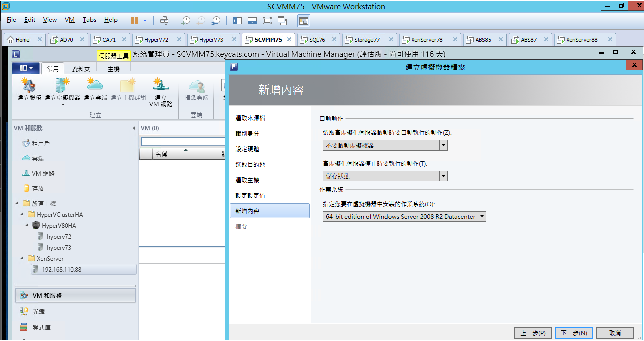Collapse the HyperV80HA cluster node
Image resolution: width=644 pixels, height=341 pixels.
pyautogui.click(x=28, y=225)
